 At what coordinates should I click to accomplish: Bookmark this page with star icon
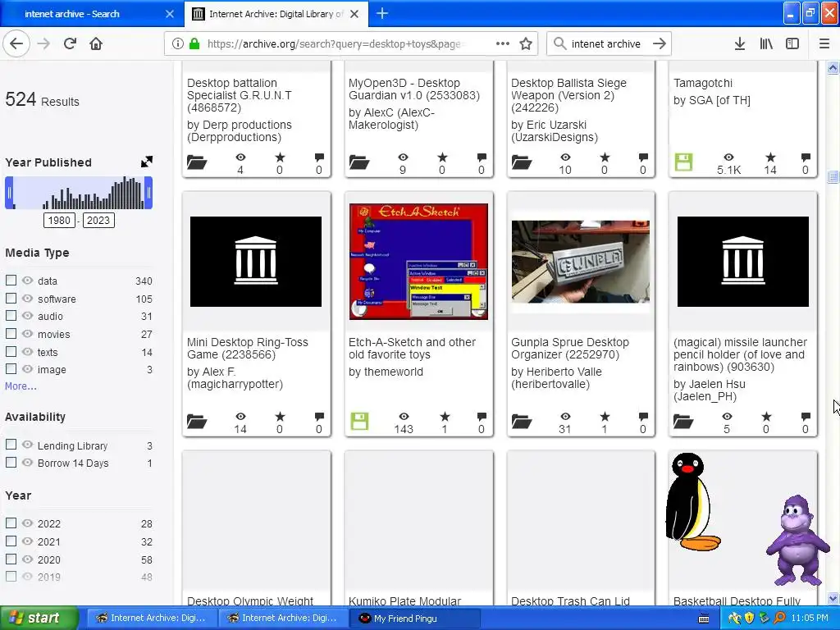(x=526, y=44)
